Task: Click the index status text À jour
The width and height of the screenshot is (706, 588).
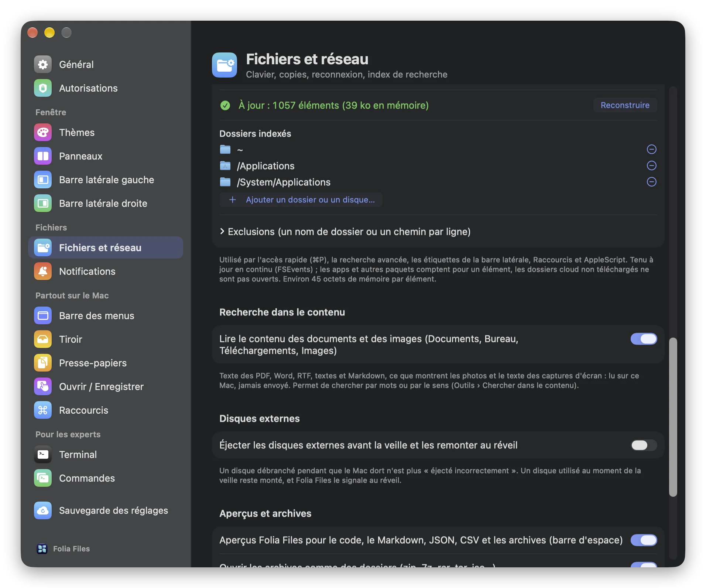Action: [333, 105]
